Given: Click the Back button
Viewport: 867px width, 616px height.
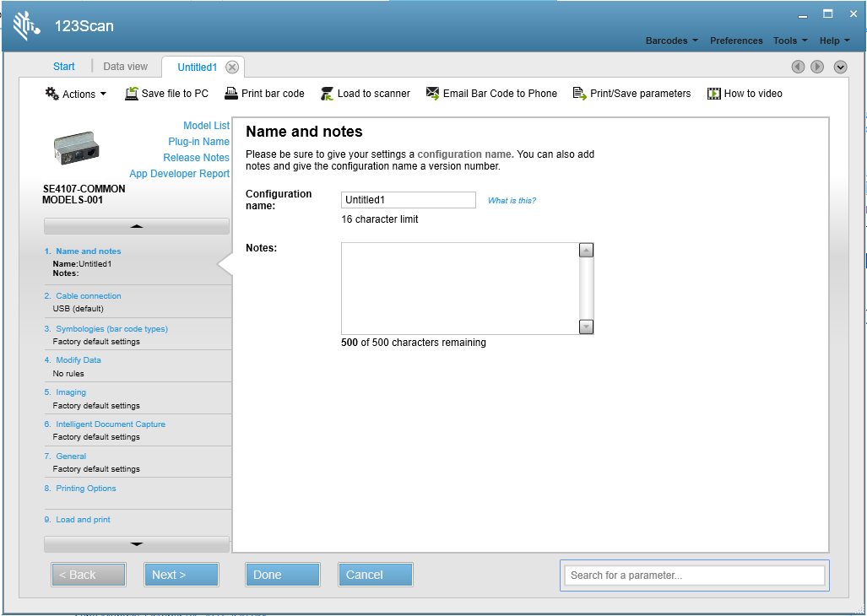Looking at the screenshot, I should 89,575.
